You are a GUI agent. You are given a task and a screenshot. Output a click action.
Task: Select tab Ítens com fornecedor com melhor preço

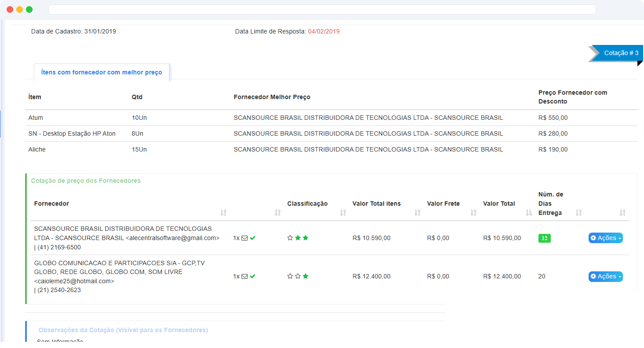[x=102, y=72]
